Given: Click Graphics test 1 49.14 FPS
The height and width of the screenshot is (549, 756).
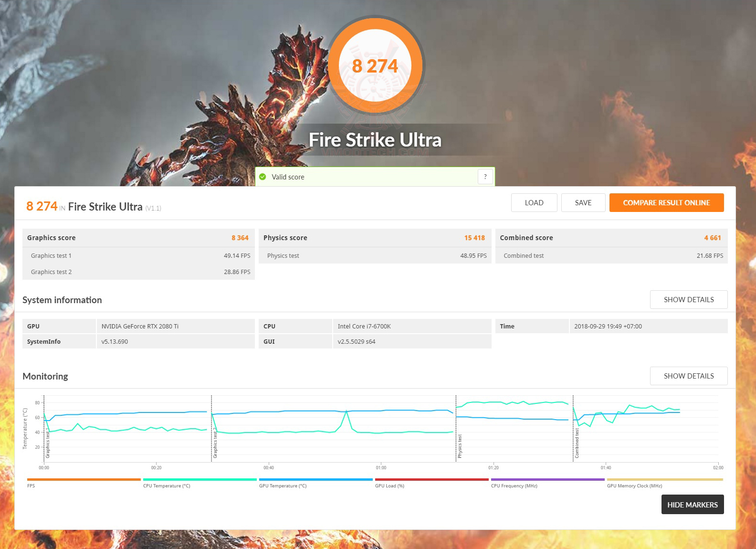Looking at the screenshot, I should pos(237,255).
